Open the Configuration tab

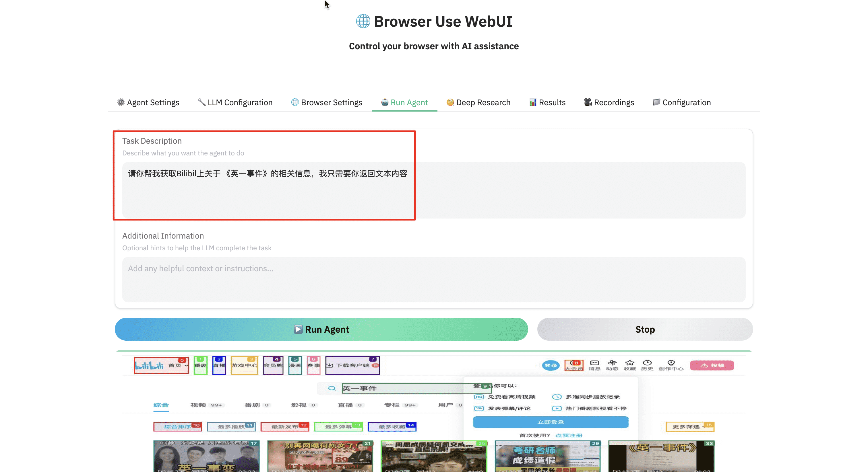pos(682,102)
